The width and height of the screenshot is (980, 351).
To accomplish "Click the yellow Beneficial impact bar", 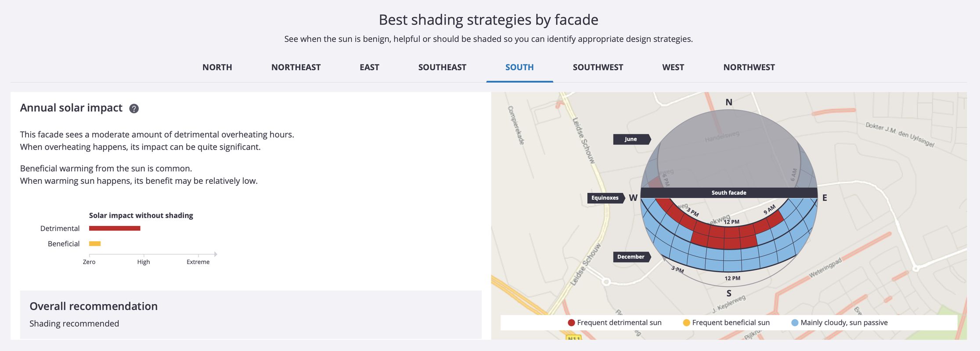I will (95, 244).
